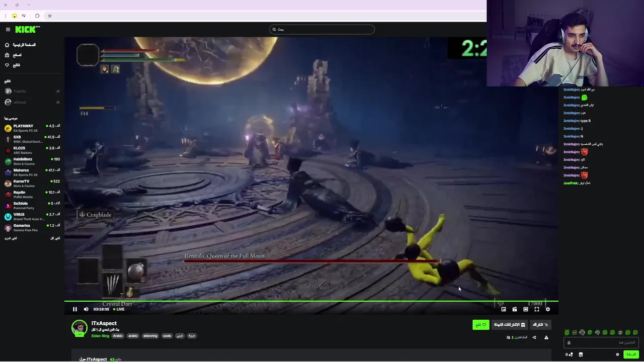Open the following heart icon in the sidebar
Screen dimensions: 644x362
(7, 65)
